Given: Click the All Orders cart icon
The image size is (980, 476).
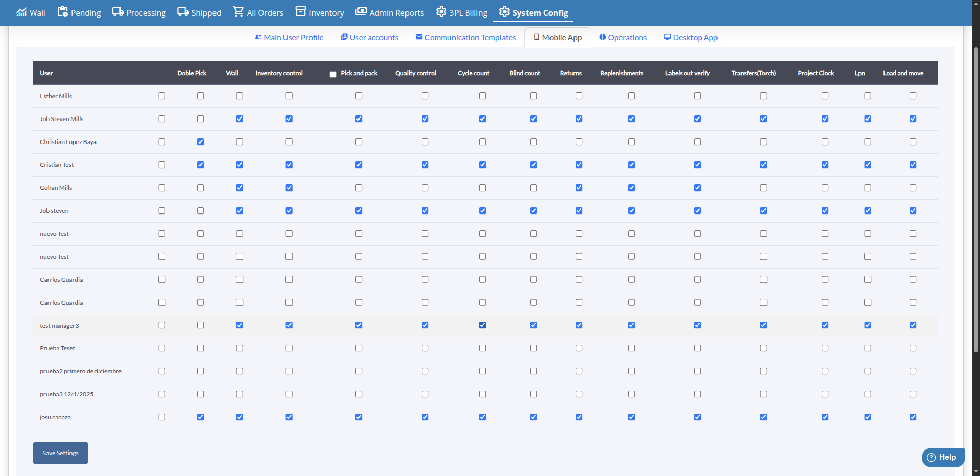Looking at the screenshot, I should tap(238, 12).
